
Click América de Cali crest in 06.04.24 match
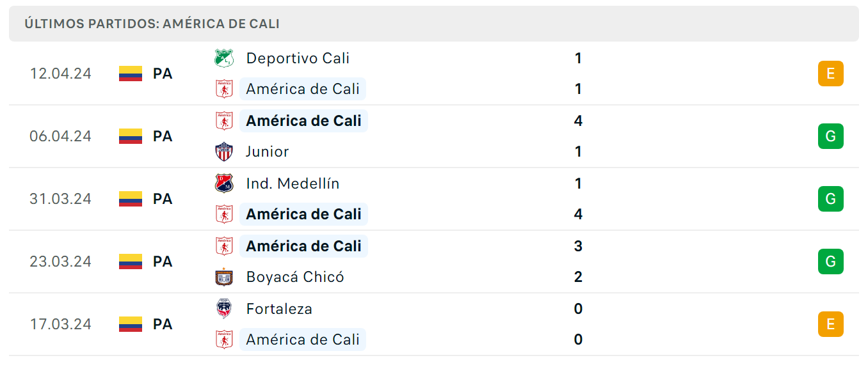224,121
